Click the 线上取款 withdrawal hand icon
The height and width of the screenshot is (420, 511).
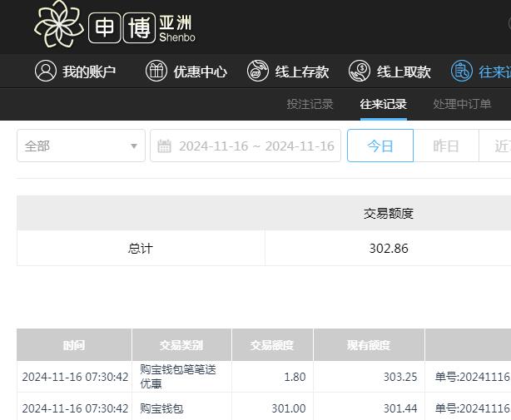click(360, 71)
